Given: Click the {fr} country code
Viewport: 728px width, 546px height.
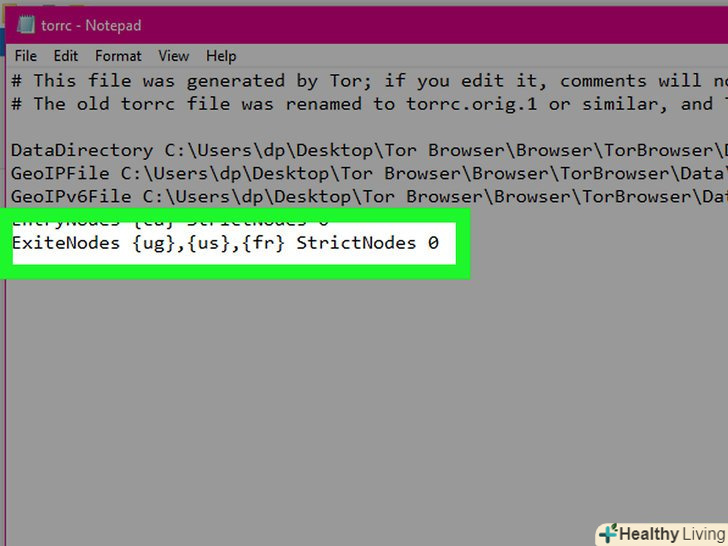Looking at the screenshot, I should coord(263,243).
